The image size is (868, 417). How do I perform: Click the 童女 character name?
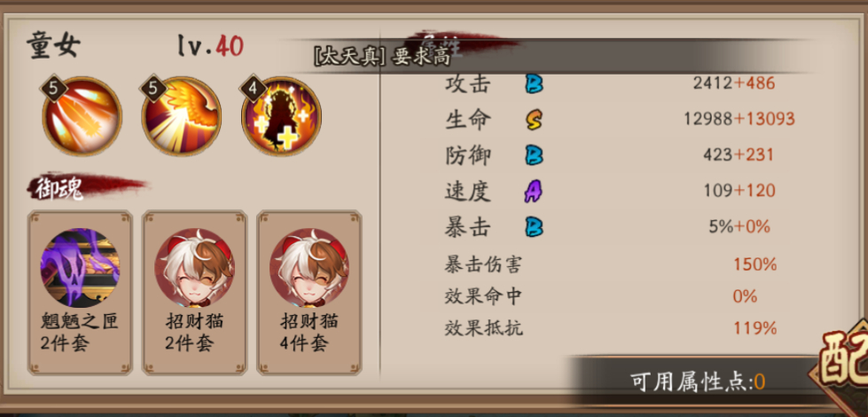(x=53, y=46)
